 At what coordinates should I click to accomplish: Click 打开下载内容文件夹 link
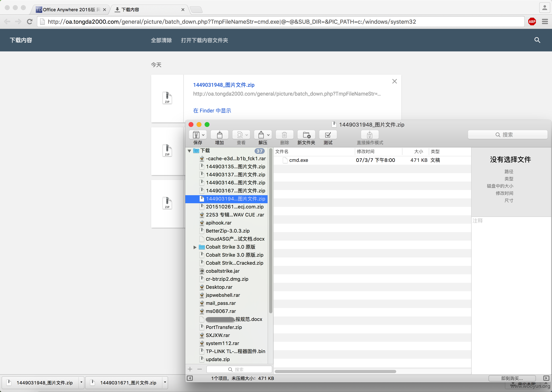[x=204, y=40]
